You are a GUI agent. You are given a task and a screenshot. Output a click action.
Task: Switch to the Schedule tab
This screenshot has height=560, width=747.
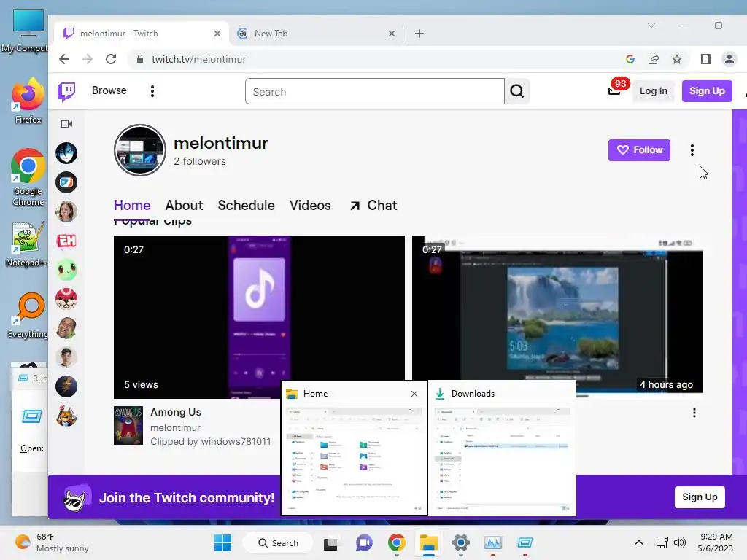click(x=246, y=205)
